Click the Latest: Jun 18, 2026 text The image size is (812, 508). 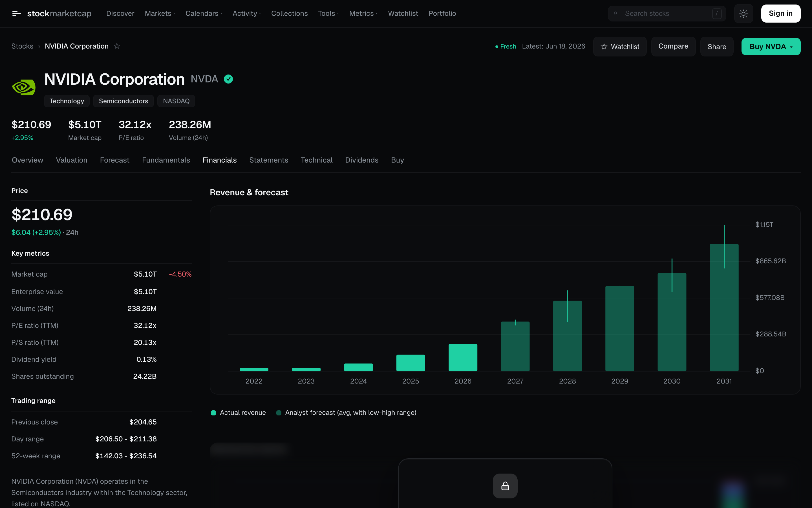[x=553, y=46]
